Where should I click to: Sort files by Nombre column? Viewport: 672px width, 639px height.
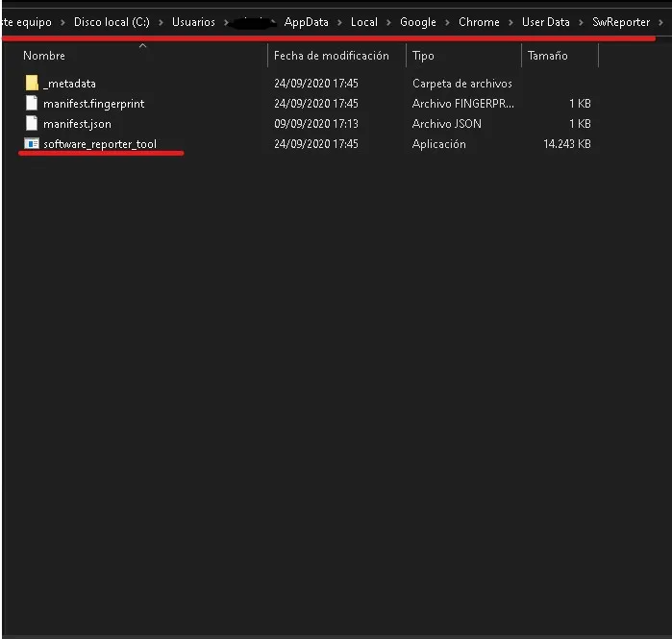[44, 56]
